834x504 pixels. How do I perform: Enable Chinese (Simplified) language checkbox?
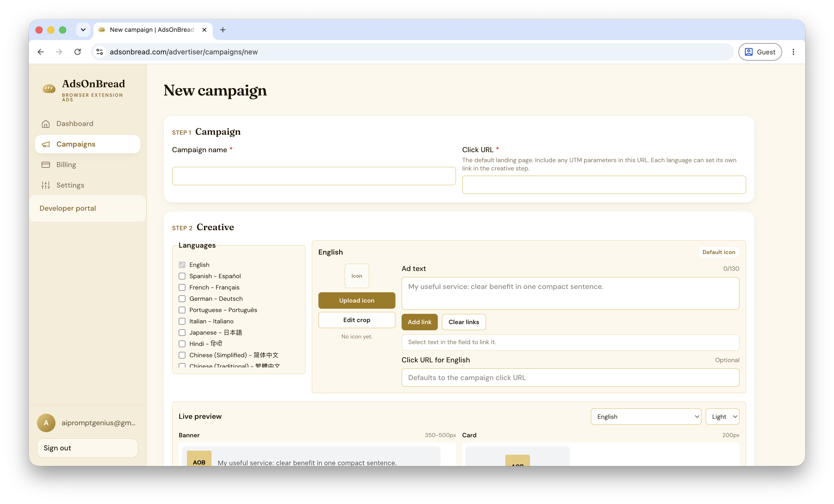pyautogui.click(x=182, y=355)
